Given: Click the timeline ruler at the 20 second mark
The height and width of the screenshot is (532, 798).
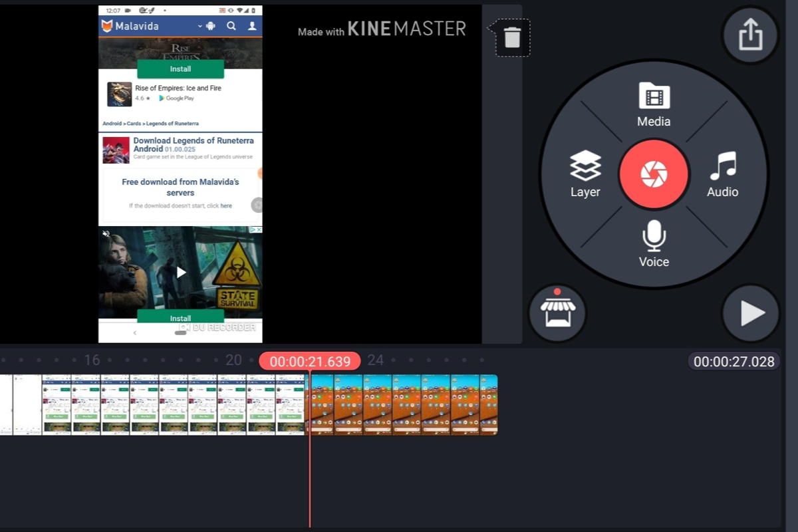Looking at the screenshot, I should point(233,360).
